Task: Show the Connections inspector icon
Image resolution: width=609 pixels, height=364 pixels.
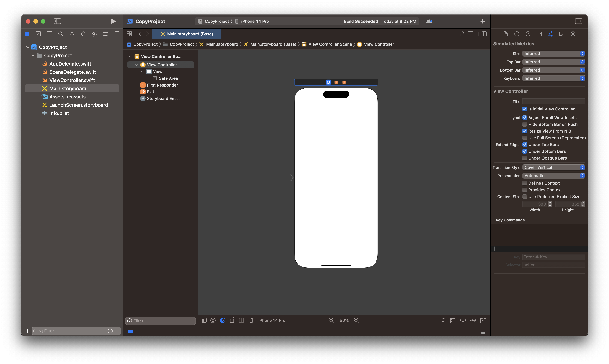Action: pyautogui.click(x=573, y=34)
